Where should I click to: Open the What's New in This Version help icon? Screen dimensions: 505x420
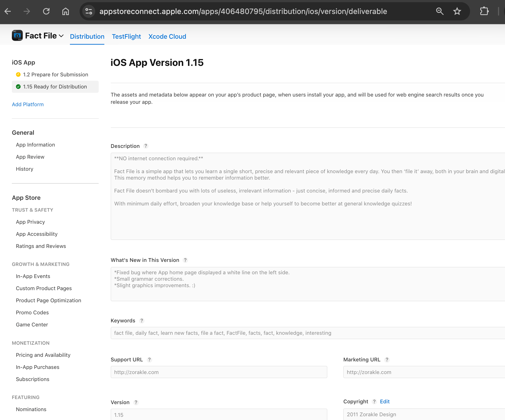click(185, 260)
